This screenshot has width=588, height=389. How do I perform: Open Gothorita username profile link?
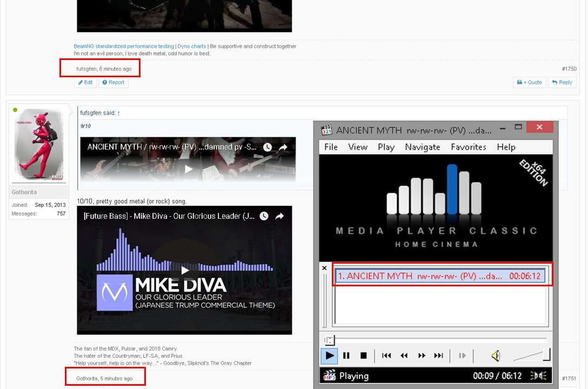point(24,192)
